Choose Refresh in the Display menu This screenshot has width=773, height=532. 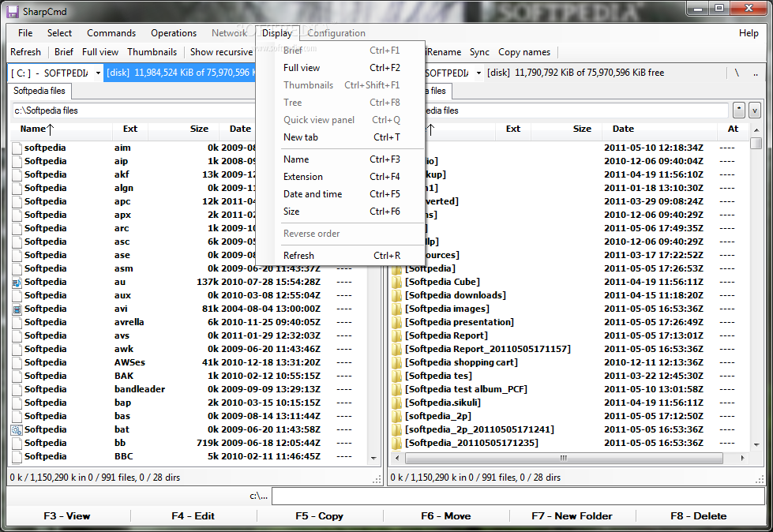pos(340,256)
